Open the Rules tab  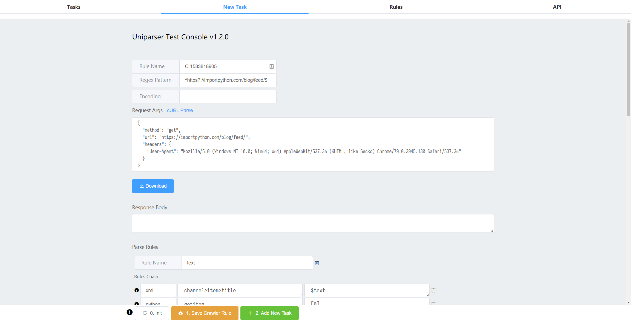(x=396, y=7)
